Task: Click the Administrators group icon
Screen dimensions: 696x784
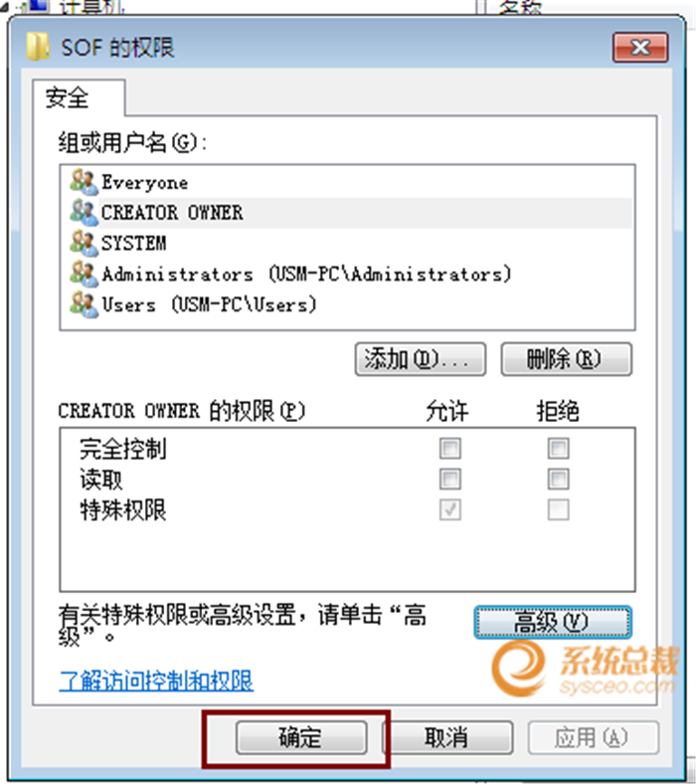Action: coord(84,274)
